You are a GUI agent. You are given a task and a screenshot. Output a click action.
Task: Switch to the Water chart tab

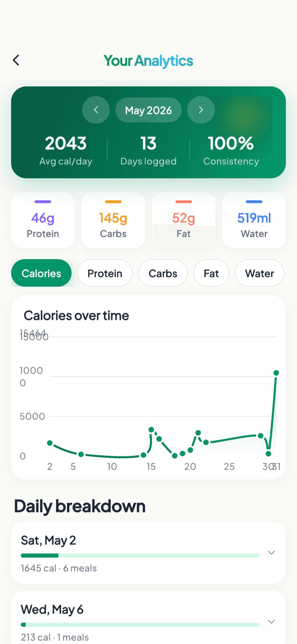point(259,273)
